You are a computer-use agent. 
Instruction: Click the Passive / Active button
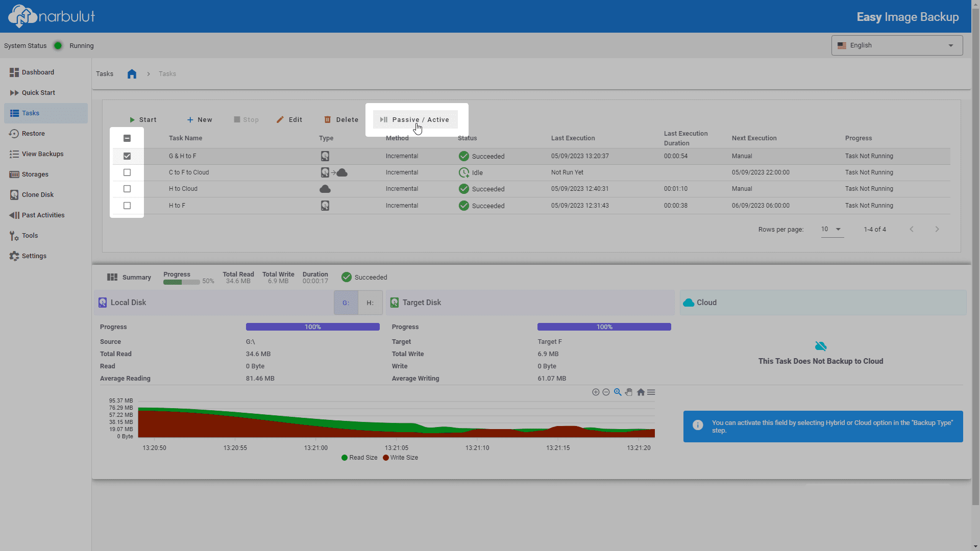click(x=415, y=120)
